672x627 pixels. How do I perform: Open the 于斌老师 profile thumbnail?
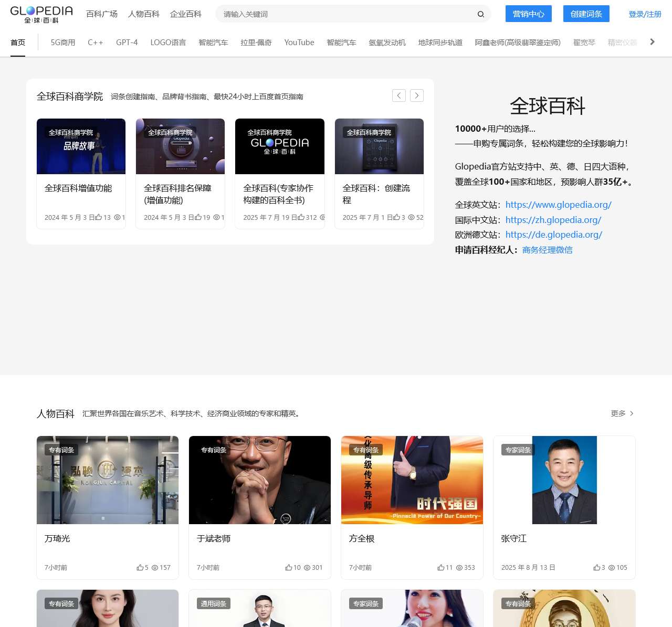point(259,480)
